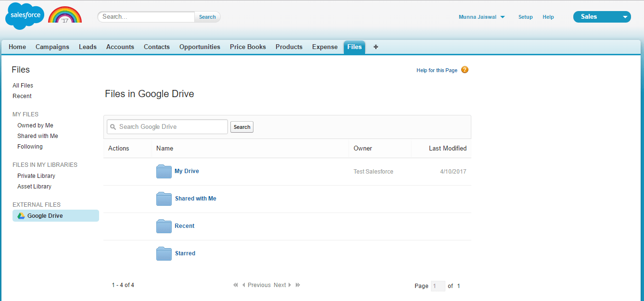Click the total pages number link
644x301 pixels.
point(458,286)
